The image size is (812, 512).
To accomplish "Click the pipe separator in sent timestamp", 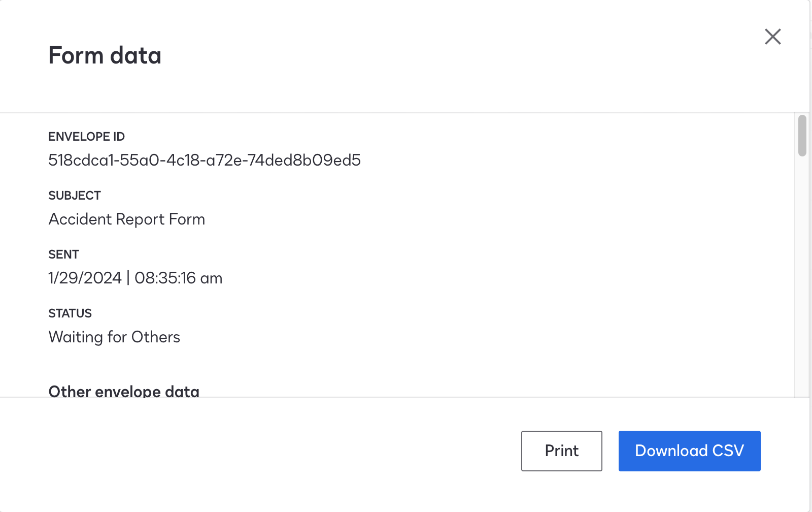I will pyautogui.click(x=128, y=278).
